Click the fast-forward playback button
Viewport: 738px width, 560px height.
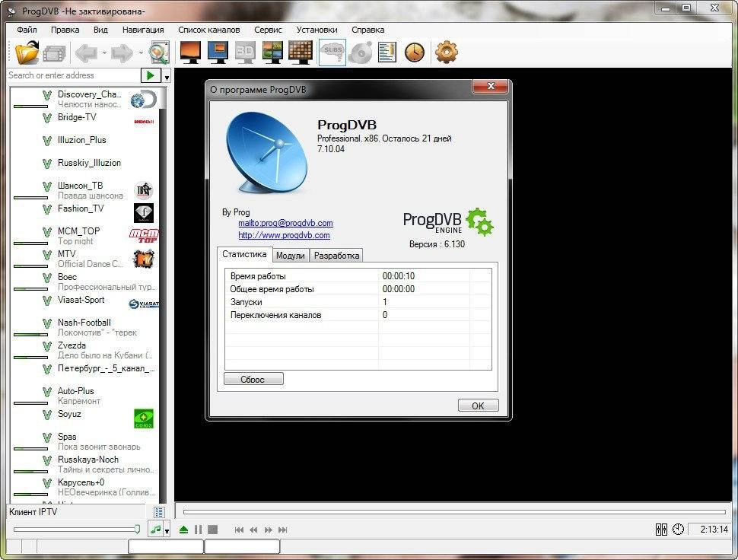[269, 530]
